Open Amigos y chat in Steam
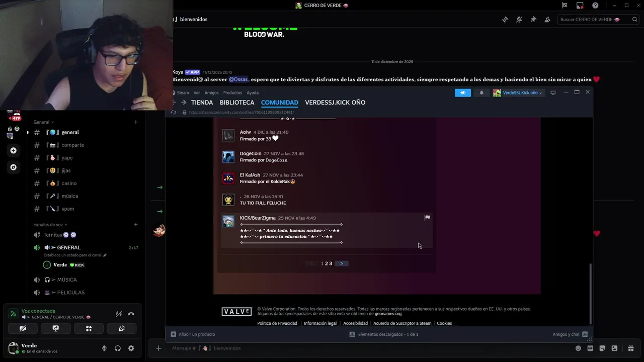 pos(570,334)
